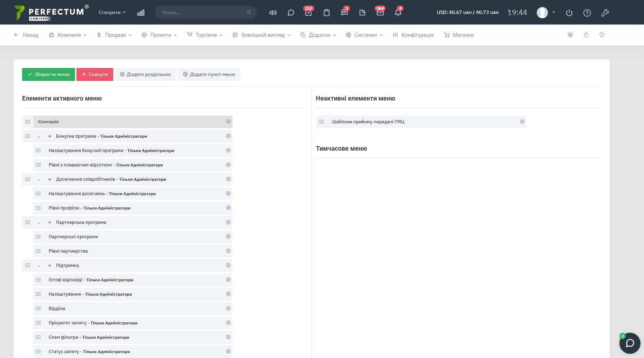
Task: Grab drag handle of Шаблони прийому-передачі ТМЦ
Action: tap(321, 122)
